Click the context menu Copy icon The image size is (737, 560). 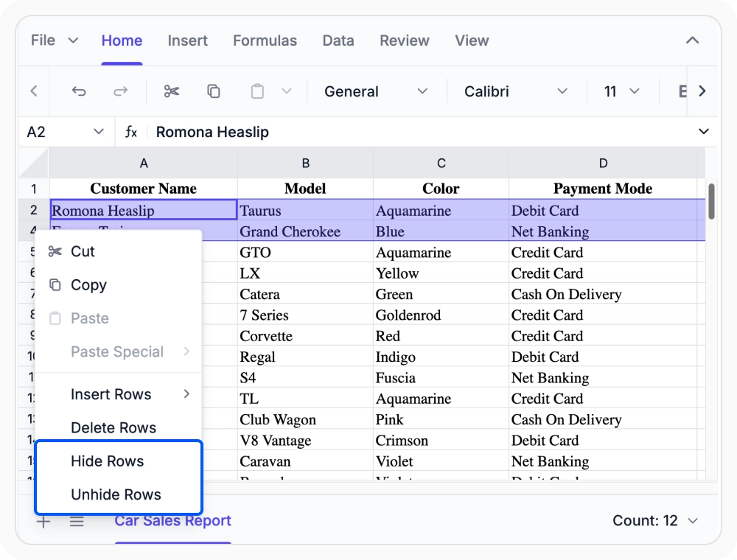[x=55, y=284]
